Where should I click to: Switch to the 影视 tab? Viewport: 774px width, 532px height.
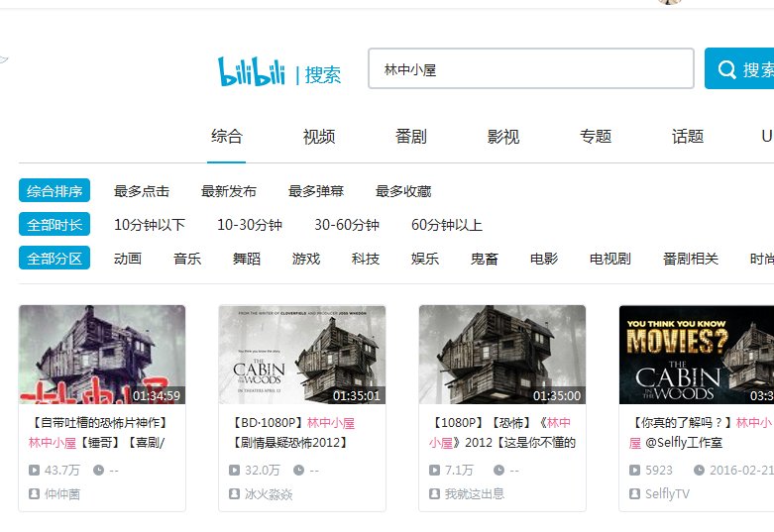[503, 136]
